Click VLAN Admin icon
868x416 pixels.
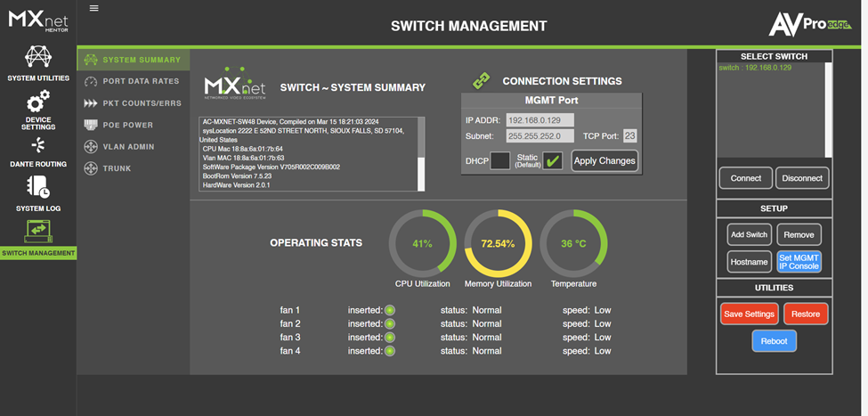90,147
